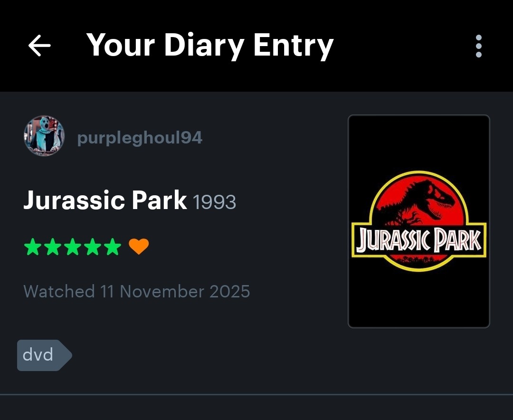Click the fourth green rating star
This screenshot has height=420, width=513.
point(93,247)
